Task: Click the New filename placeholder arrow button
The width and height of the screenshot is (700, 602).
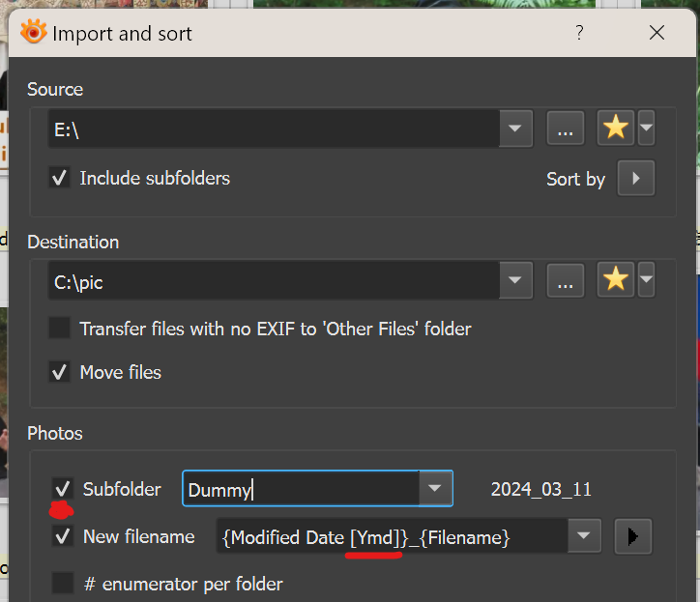Action: coord(632,537)
